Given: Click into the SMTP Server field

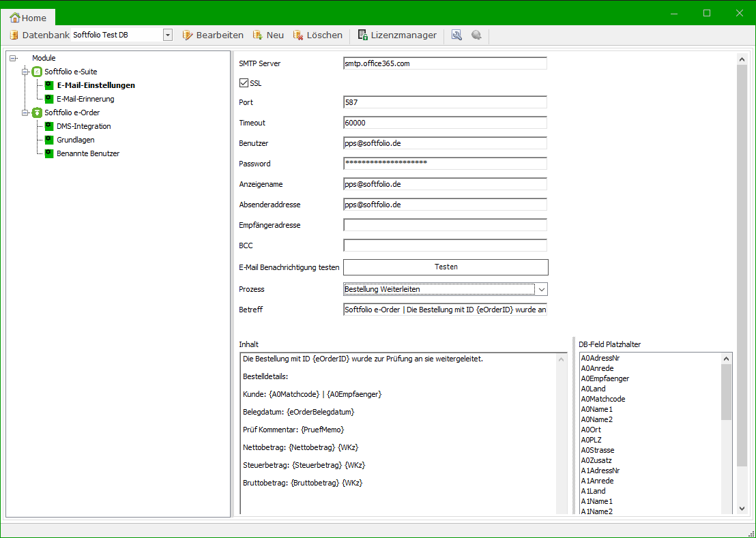Looking at the screenshot, I should click(445, 63).
